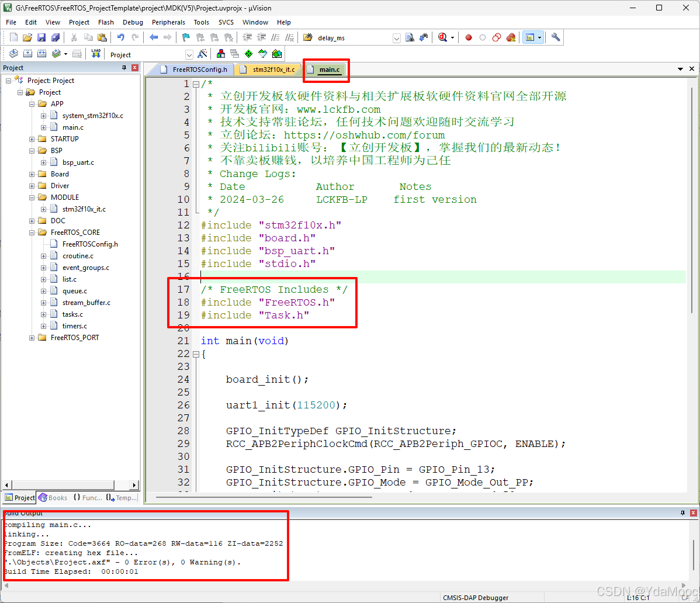Screen dimensions: 700x603
Task: Save the current file with disk icon
Action: click(x=41, y=37)
